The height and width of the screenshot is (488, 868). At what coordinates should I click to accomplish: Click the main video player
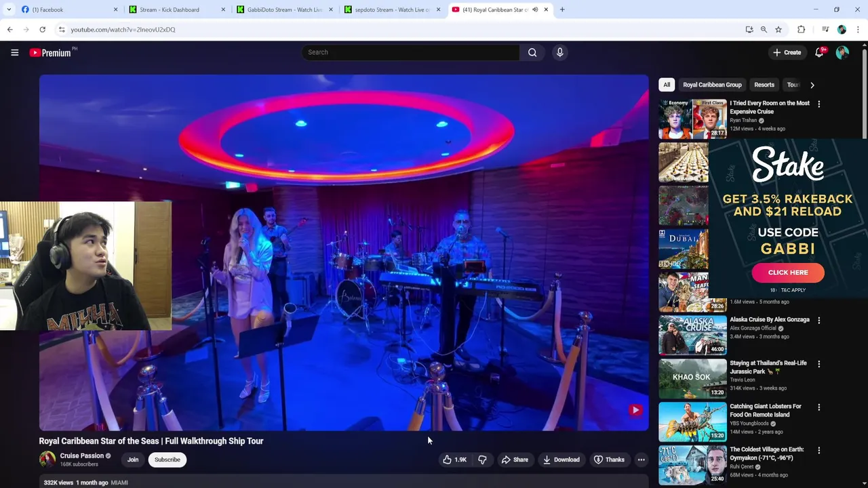pyautogui.click(x=344, y=252)
